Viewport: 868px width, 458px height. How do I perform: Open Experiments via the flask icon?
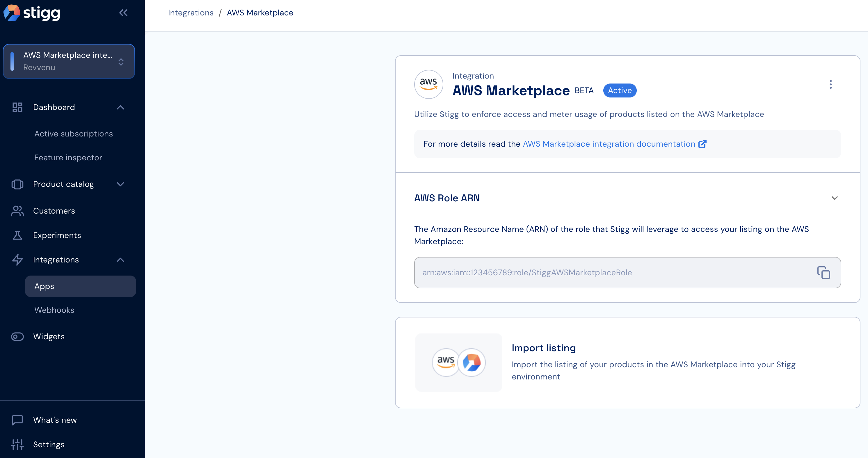click(x=17, y=235)
